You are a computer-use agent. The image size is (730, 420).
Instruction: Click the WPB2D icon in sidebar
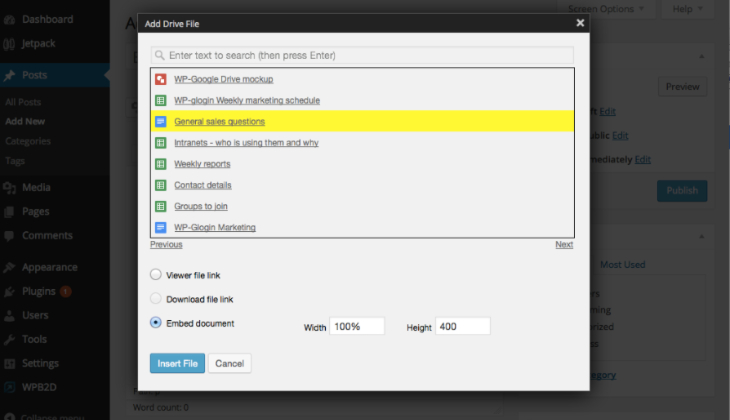pos(9,387)
